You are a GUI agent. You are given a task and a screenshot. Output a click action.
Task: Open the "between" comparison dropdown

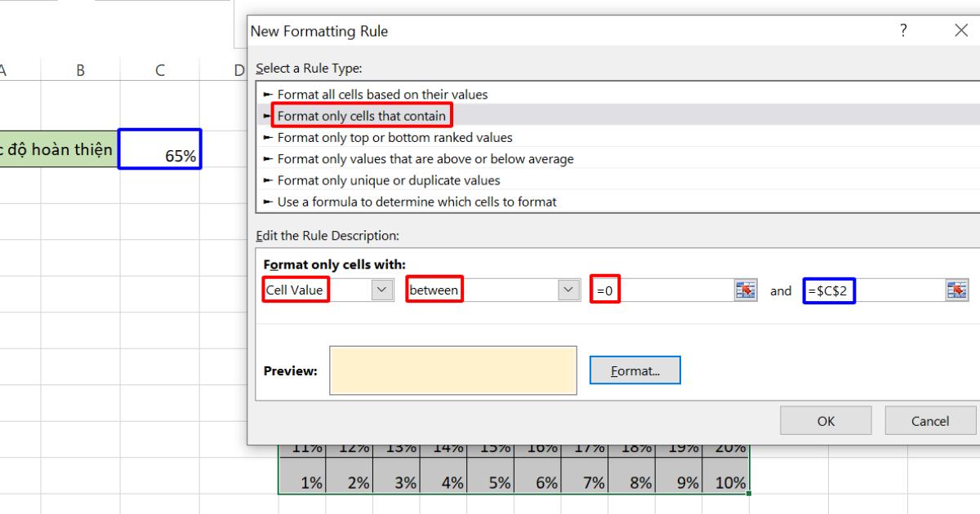point(568,290)
